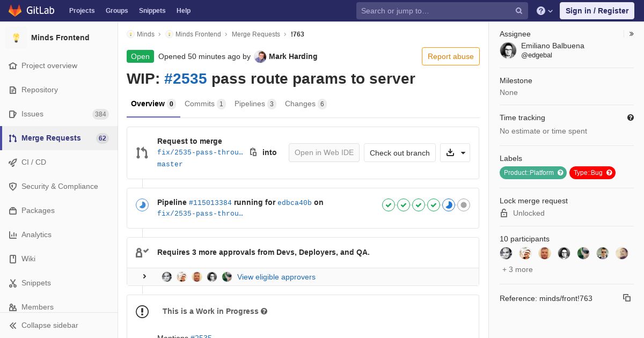Click the View eligible approvers link

[x=276, y=277]
